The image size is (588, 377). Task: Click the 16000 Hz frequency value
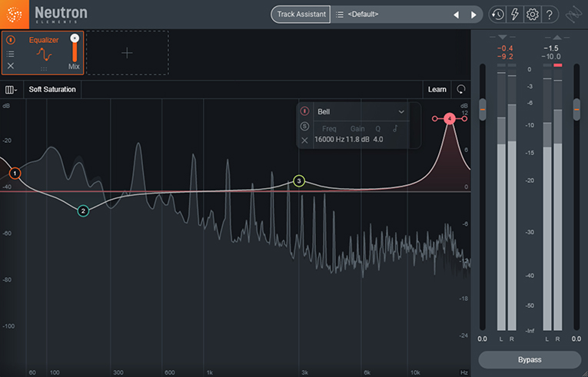[329, 140]
